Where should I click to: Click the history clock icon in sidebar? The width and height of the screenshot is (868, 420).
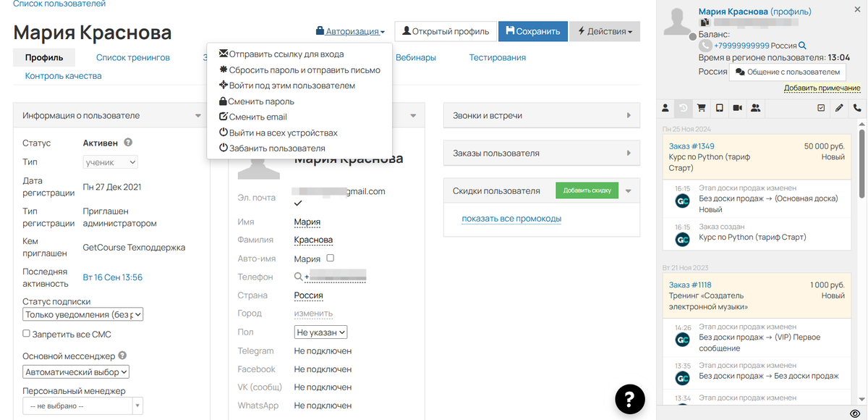click(683, 108)
